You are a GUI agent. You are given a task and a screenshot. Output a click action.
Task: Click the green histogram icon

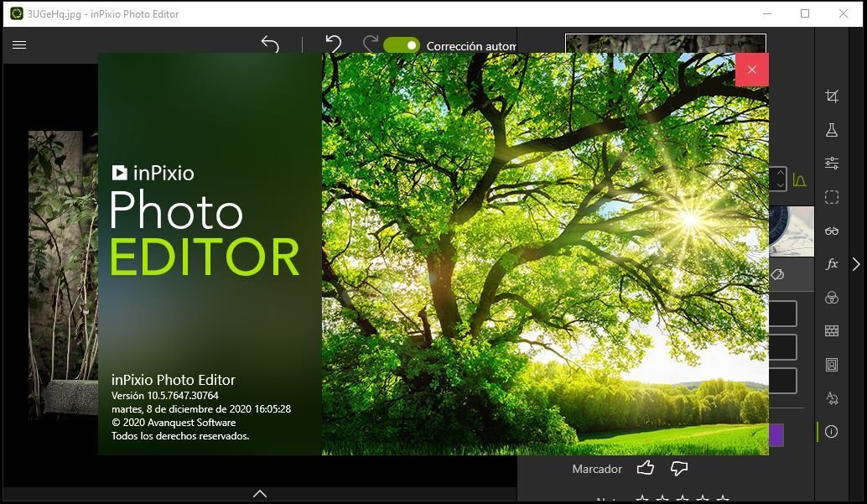tap(799, 179)
